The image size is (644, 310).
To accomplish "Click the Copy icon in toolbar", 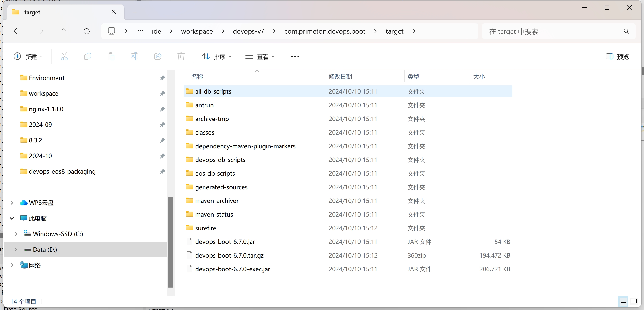I will [x=87, y=56].
